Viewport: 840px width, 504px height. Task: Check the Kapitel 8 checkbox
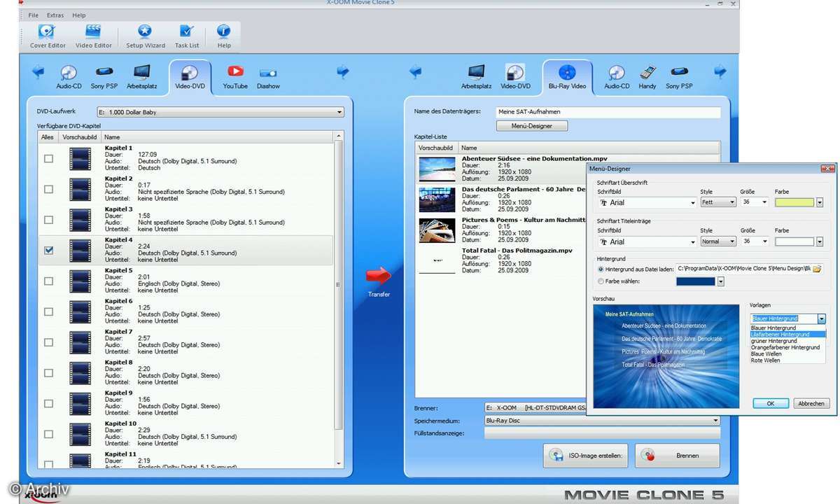(x=48, y=373)
